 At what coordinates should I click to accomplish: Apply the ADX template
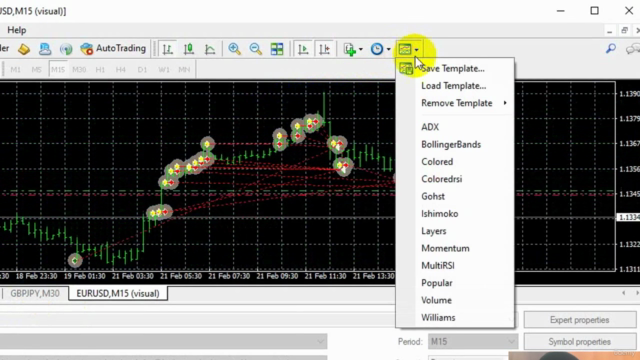(455, 127)
